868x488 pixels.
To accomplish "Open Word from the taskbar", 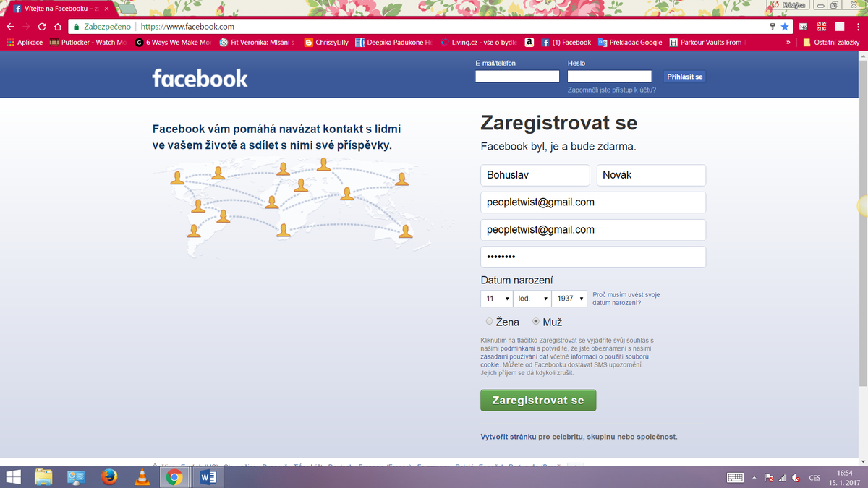I will point(207,477).
